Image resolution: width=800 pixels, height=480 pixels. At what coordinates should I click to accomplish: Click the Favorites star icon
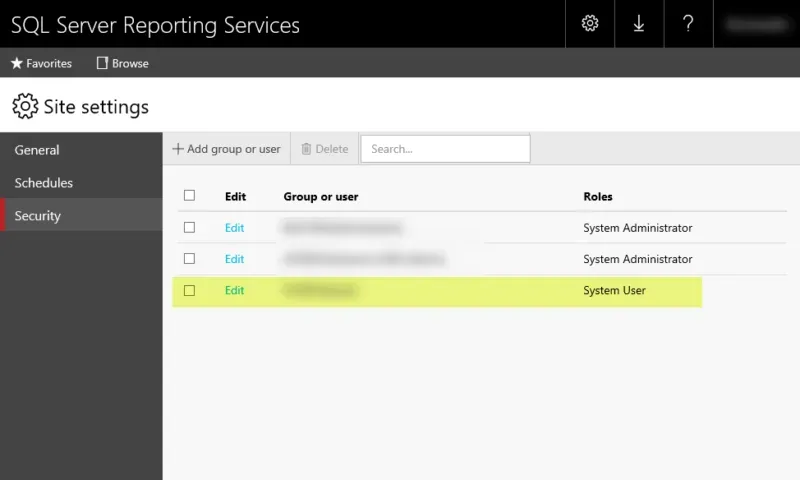(x=17, y=63)
